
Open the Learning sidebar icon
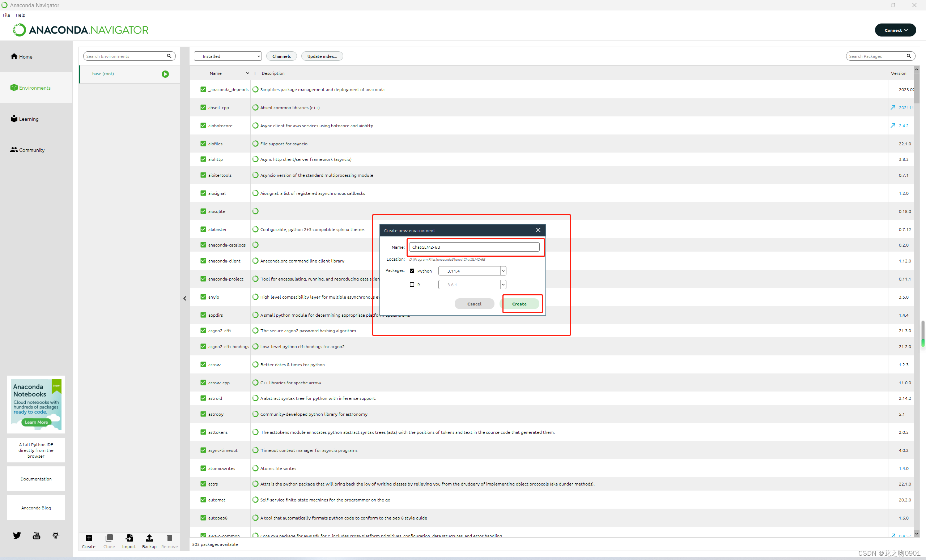pyautogui.click(x=14, y=119)
